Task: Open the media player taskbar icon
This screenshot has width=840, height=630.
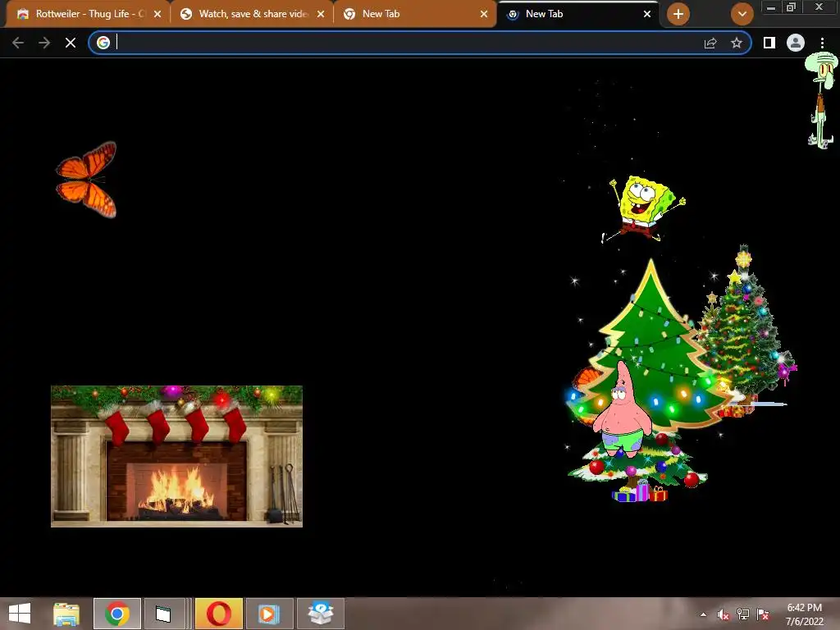Action: pyautogui.click(x=269, y=614)
